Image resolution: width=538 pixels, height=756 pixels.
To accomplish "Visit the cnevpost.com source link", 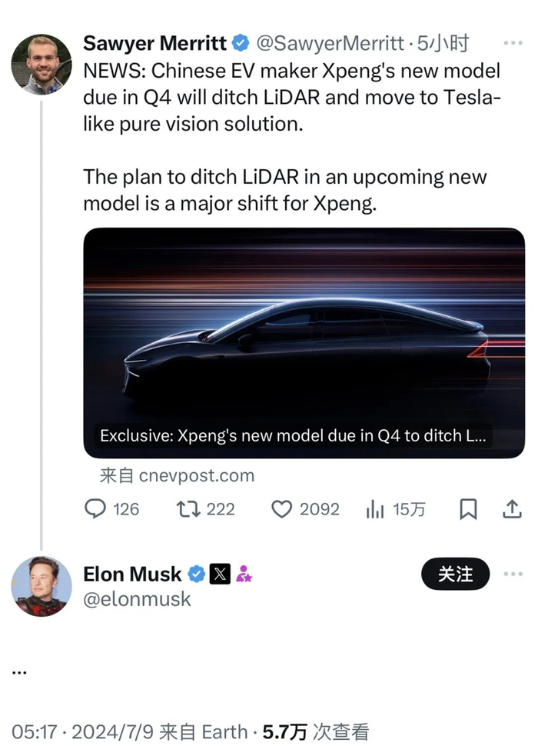I will 197,475.
